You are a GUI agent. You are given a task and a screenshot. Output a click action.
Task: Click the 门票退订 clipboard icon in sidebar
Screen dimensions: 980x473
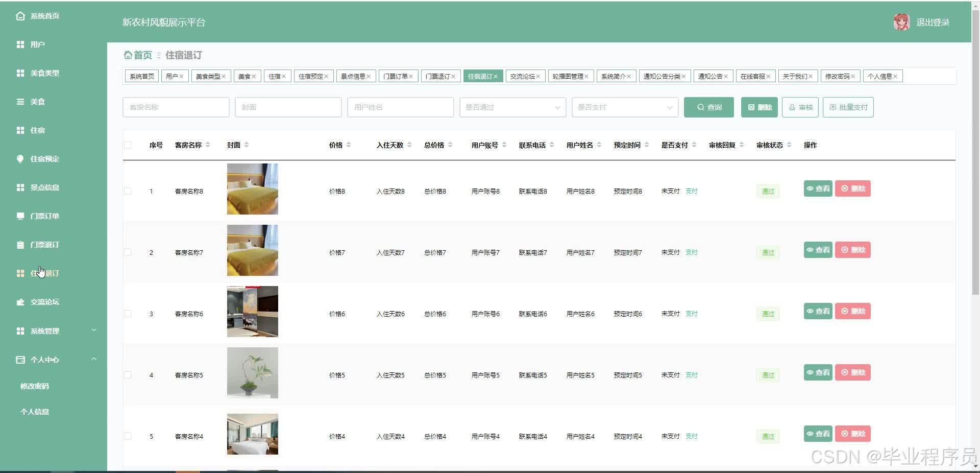[x=20, y=245]
